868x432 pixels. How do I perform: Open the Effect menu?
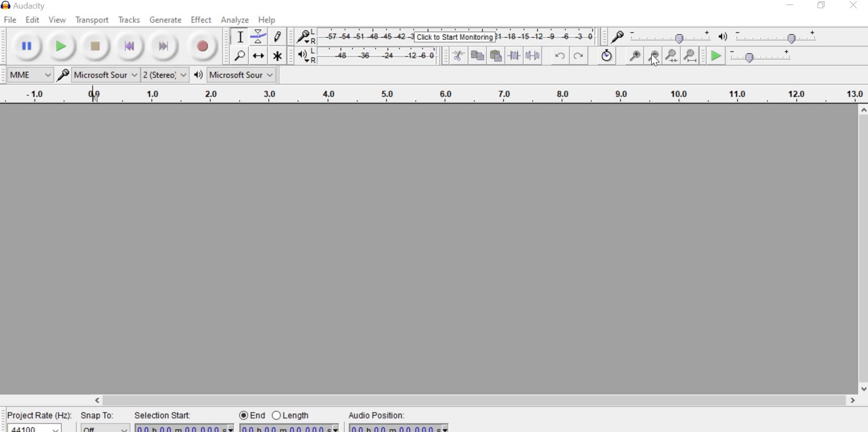click(x=201, y=20)
